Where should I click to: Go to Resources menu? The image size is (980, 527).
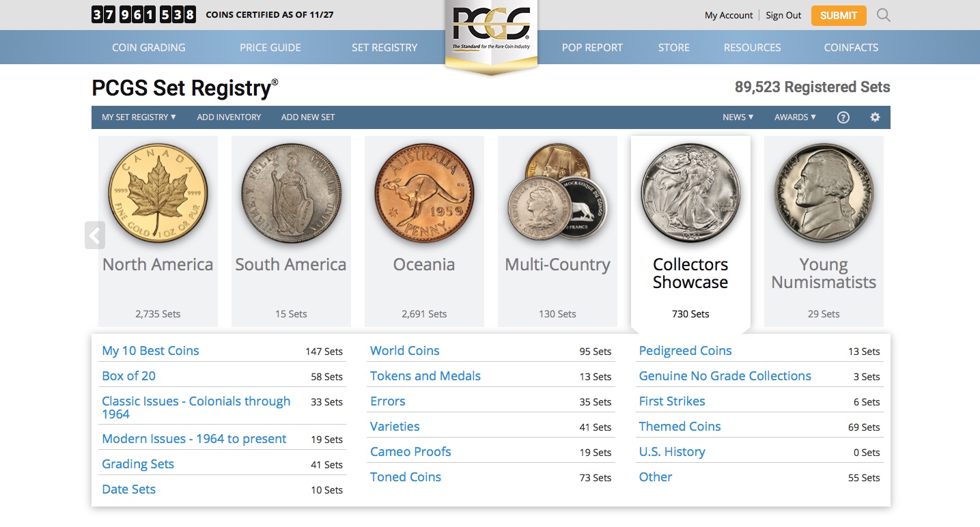(x=752, y=48)
